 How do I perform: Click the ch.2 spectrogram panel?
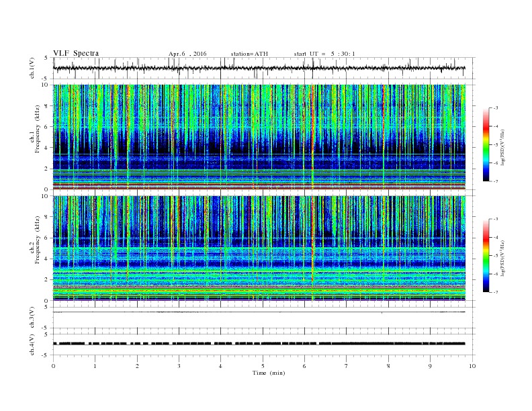tap(259, 248)
